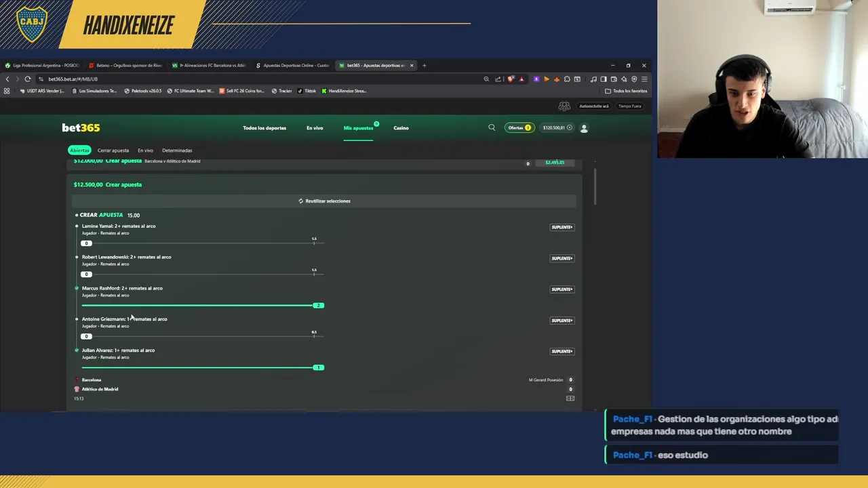Open the Tracker bookmark
868x488 pixels.
coord(282,91)
